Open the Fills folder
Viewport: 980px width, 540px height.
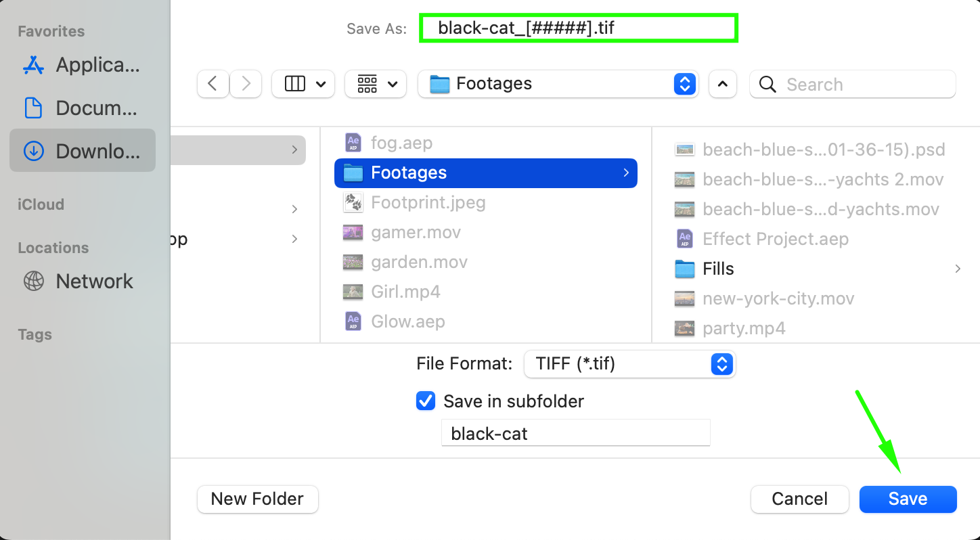pyautogui.click(x=718, y=269)
